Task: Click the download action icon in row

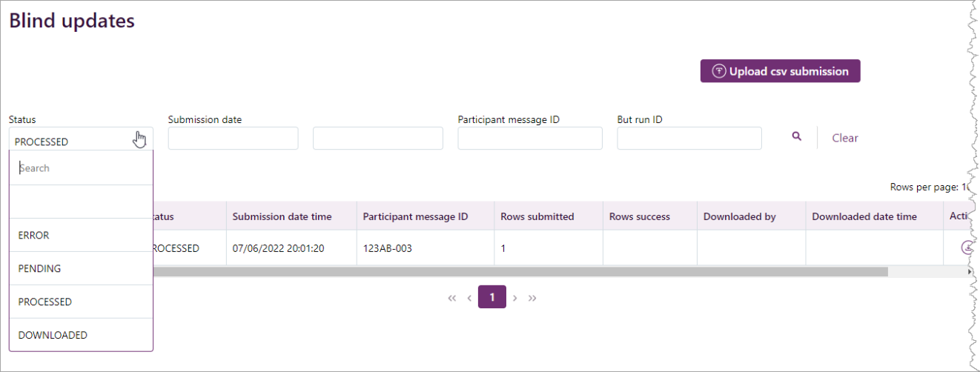Action: (967, 248)
